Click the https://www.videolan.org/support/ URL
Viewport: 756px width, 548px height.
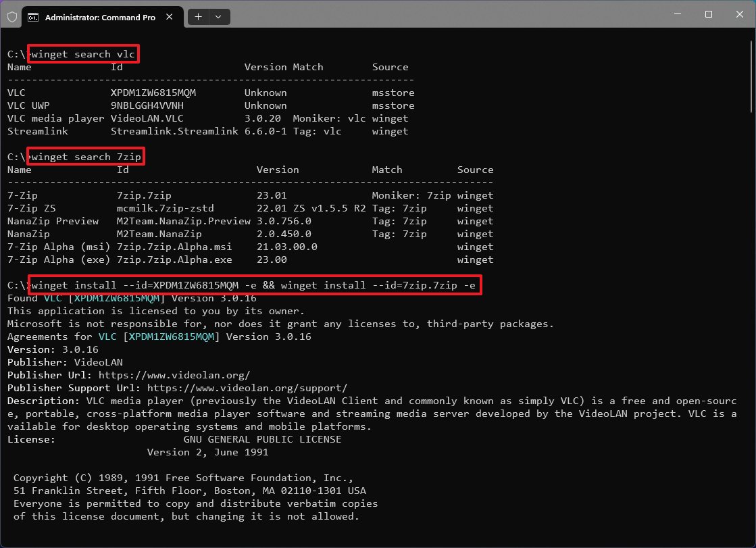click(x=247, y=388)
